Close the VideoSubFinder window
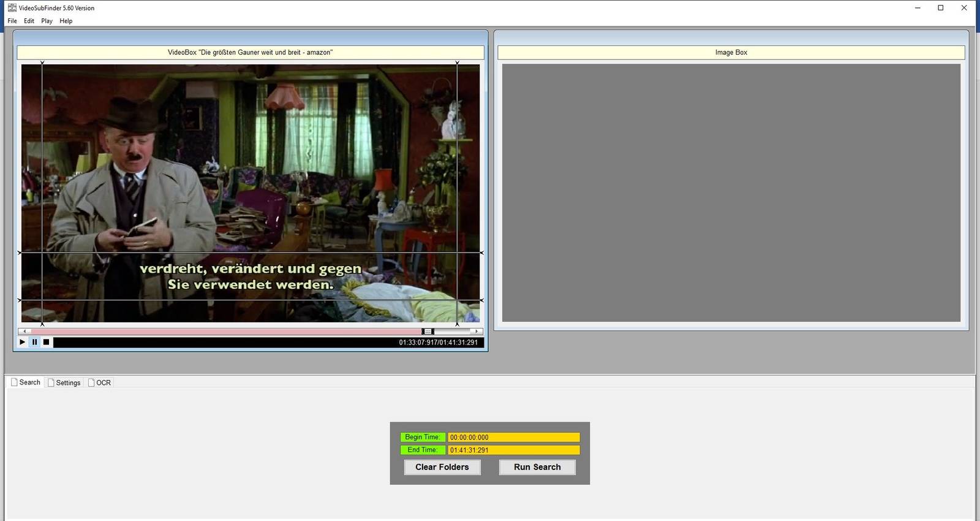The image size is (980, 521). coord(964,8)
